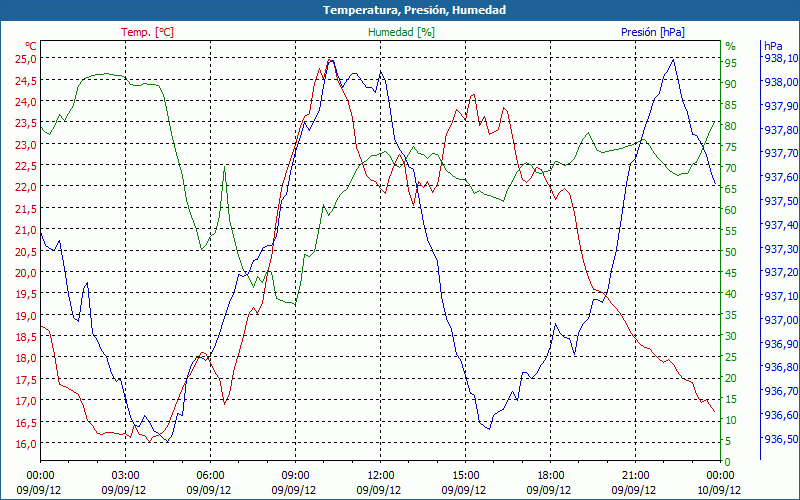The width and height of the screenshot is (800, 500).
Task: Click the '937,70' pressure axis value
Action: point(782,154)
